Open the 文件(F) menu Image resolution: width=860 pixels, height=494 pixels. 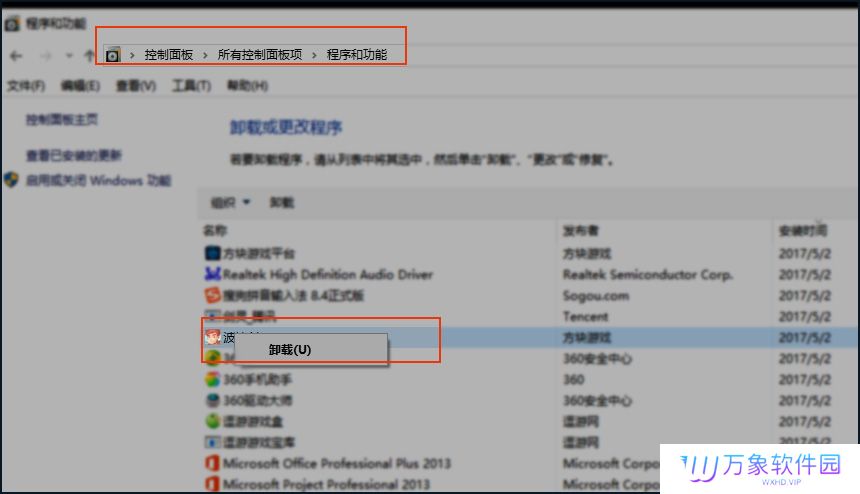pos(26,86)
